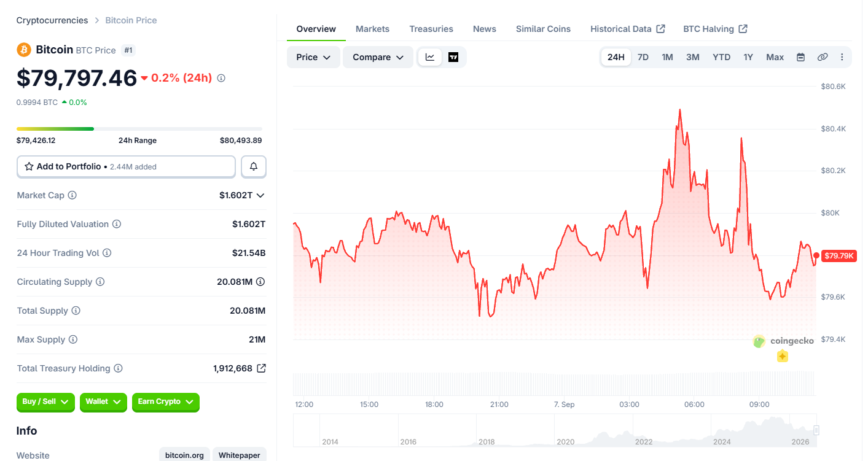Show Total Treasury Holding info icon
Screen dimensions: 868x461
coord(118,368)
